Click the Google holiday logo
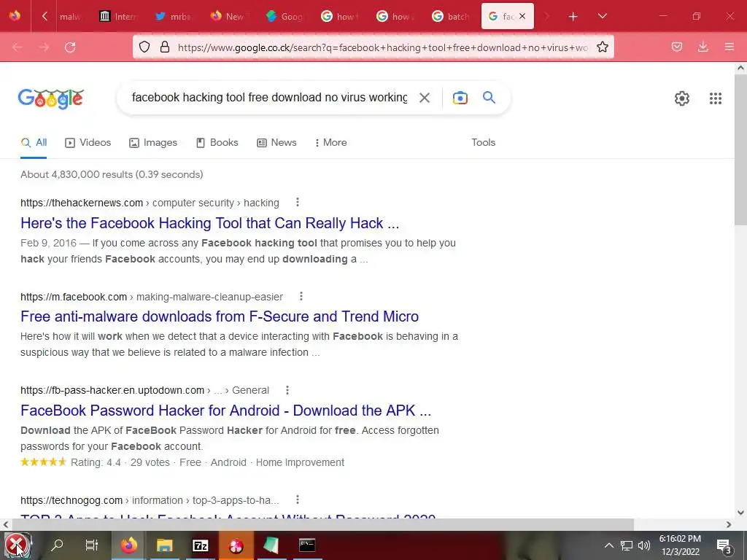The image size is (747, 560). pos(51,98)
